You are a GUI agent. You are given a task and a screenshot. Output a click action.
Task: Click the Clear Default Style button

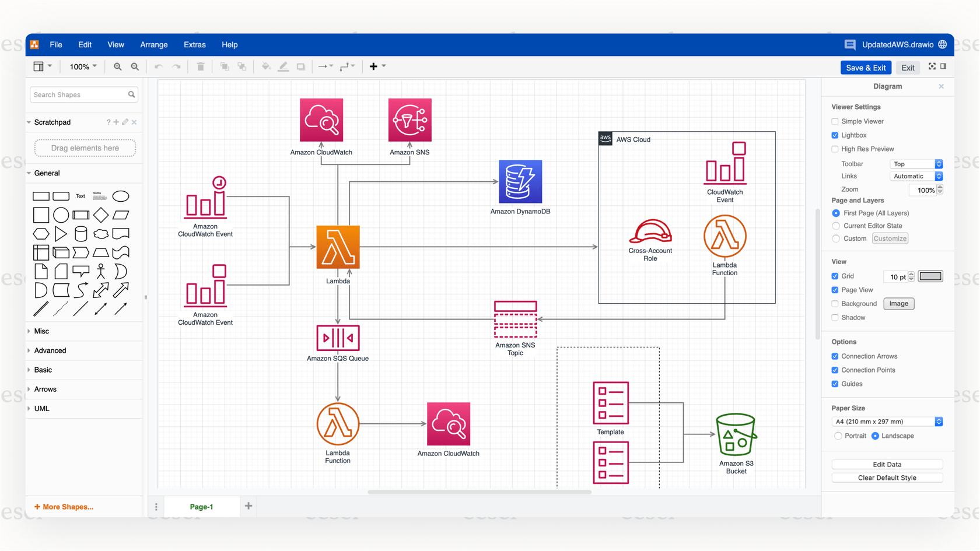[887, 477]
